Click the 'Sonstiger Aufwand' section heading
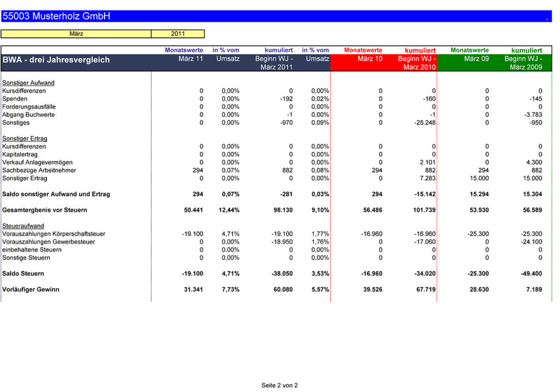This screenshot has height=392, width=560. coord(28,83)
